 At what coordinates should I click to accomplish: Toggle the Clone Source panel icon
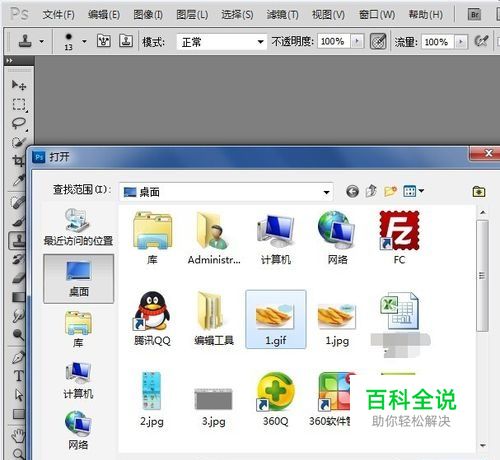point(126,41)
